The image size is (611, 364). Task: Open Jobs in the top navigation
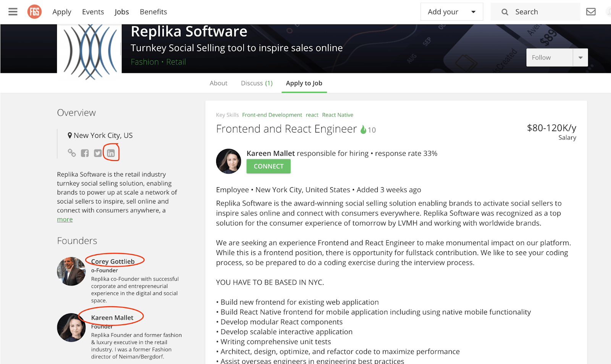[122, 12]
